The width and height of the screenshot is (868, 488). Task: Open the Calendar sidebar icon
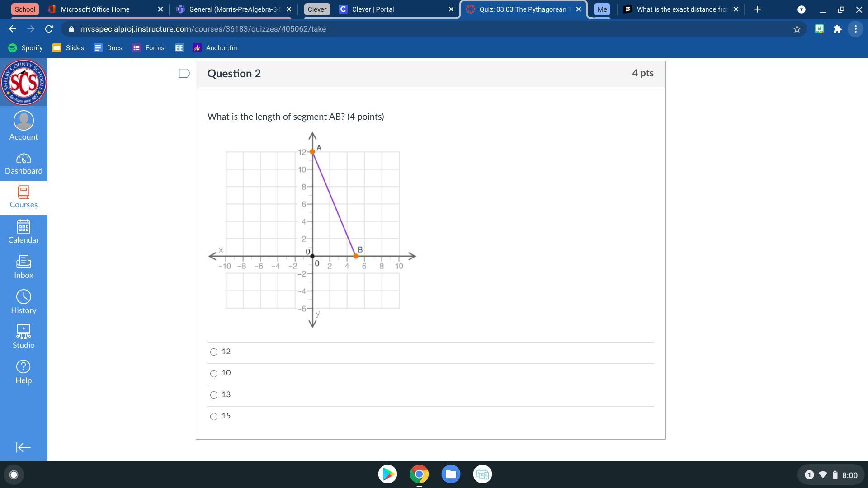[x=24, y=232]
